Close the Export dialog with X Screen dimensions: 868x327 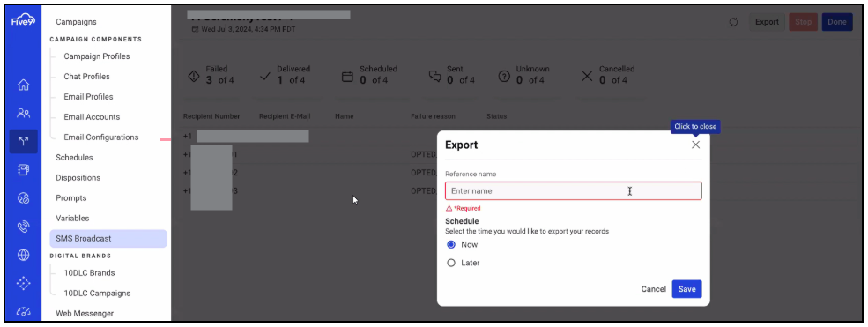696,145
